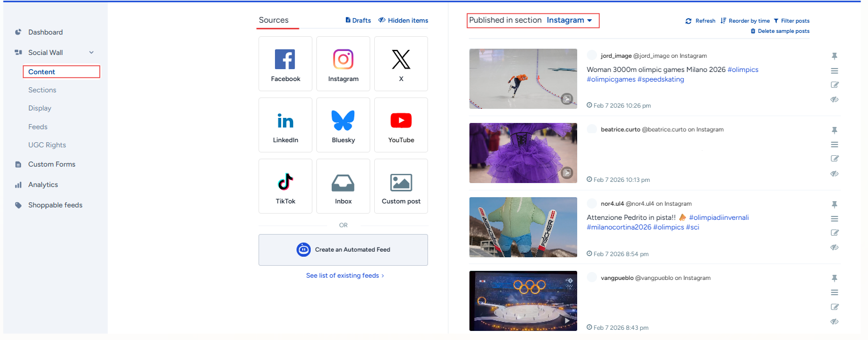The width and height of the screenshot is (868, 340).
Task: Click the #sci hashtag
Action: pos(693,227)
